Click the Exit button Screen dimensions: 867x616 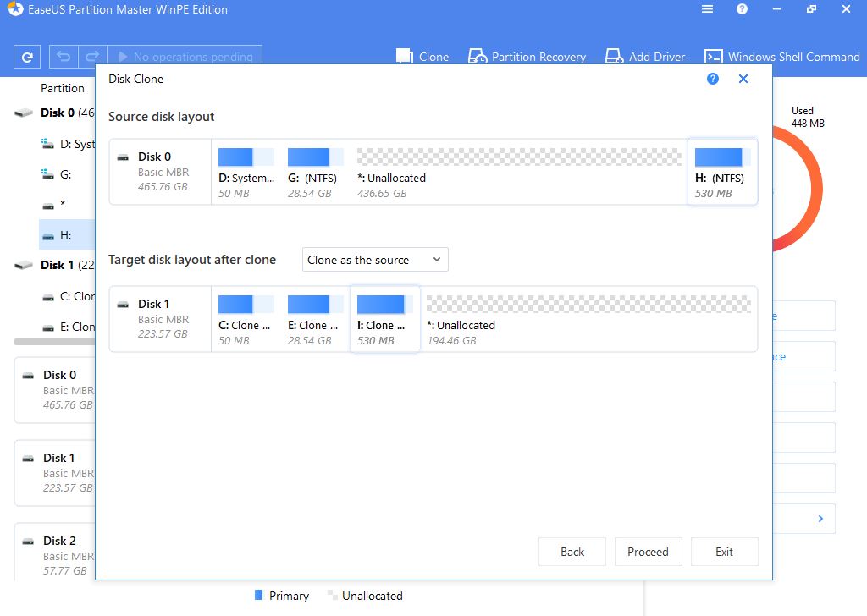724,552
